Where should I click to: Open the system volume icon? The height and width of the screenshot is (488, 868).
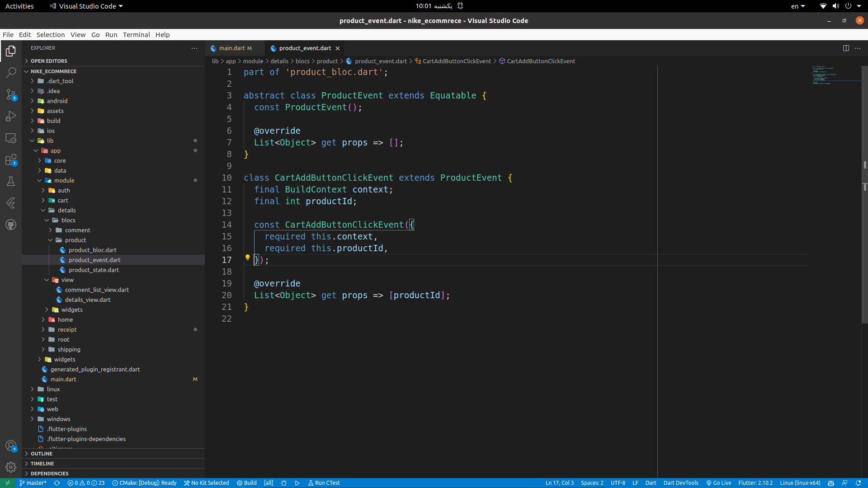tap(836, 6)
